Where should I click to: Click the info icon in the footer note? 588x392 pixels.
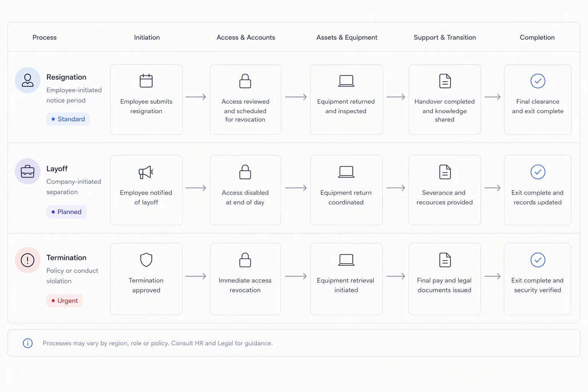click(28, 343)
